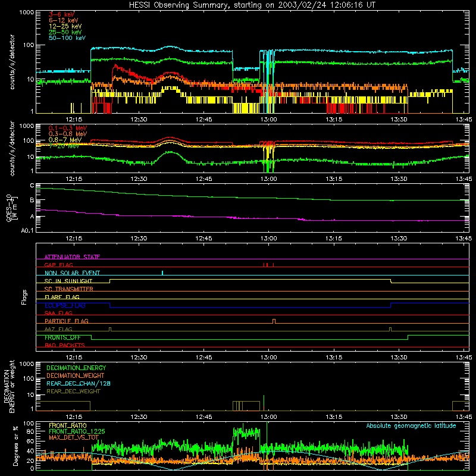Select the yellow 0.8-7 MeV legend label

click(x=65, y=140)
